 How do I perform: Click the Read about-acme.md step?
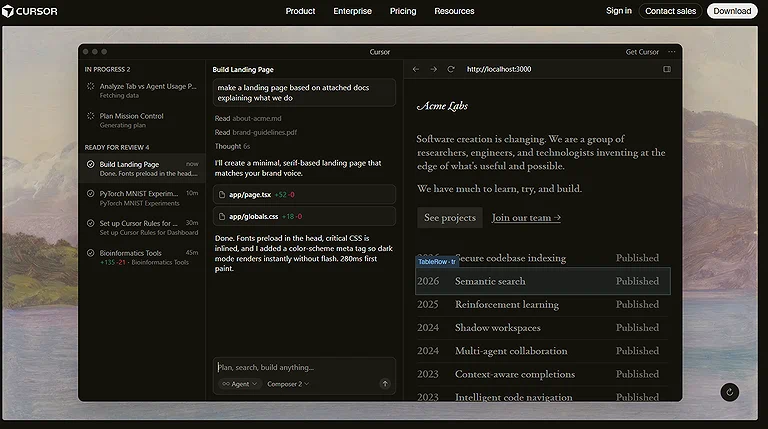coord(248,119)
